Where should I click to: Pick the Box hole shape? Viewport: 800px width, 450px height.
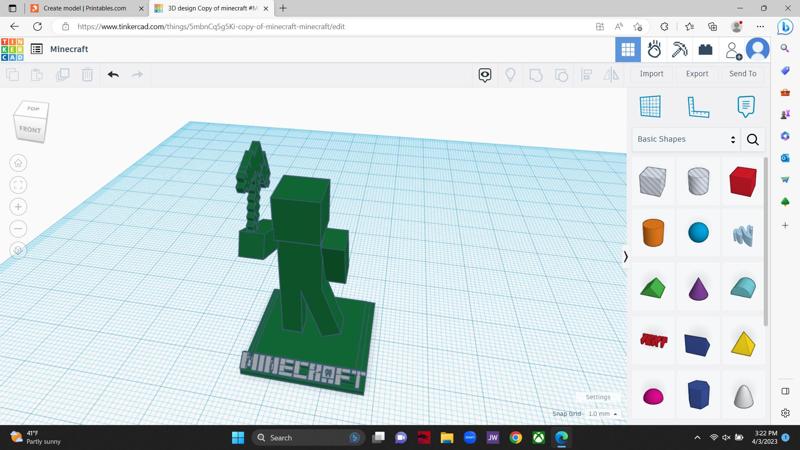click(x=653, y=181)
